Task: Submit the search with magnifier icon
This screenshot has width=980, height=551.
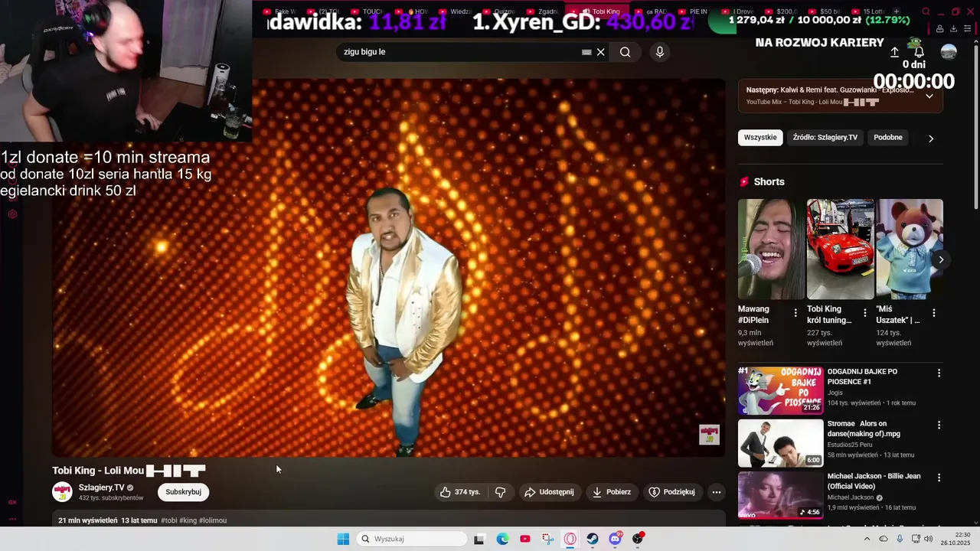Action: [626, 52]
